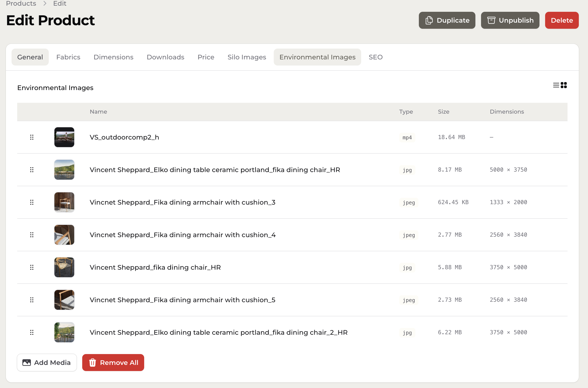
Task: Follow the Products breadcrumb link
Action: [21, 4]
